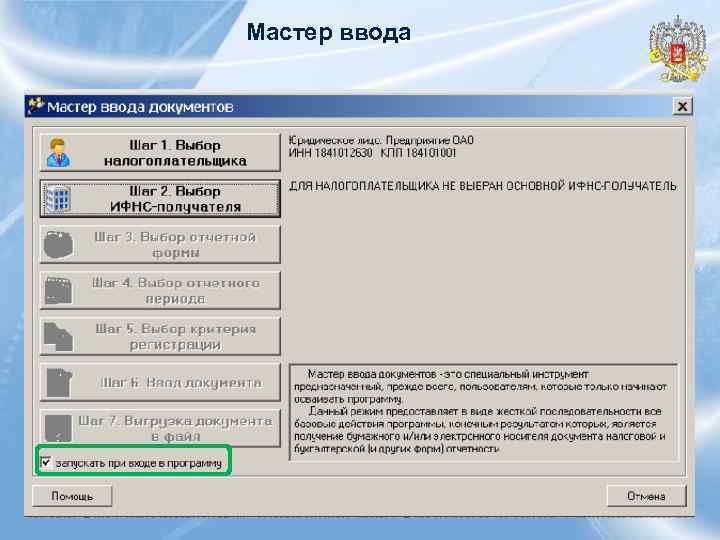Open Шаг 1. Выбор налогоплательщика
This screenshot has height=540, width=720.
click(160, 152)
